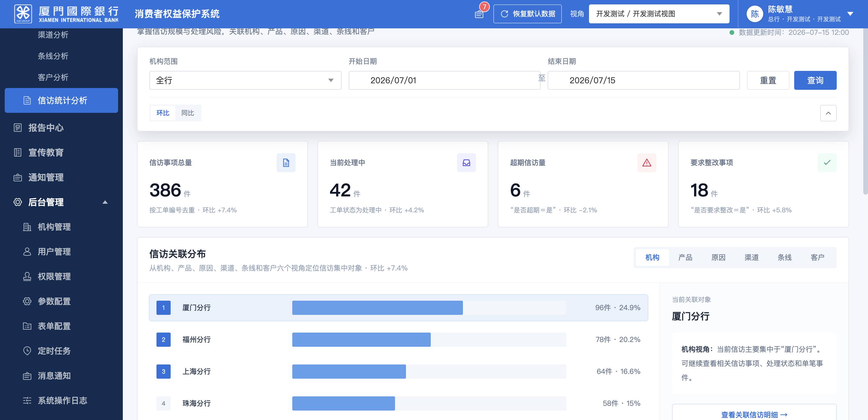Click the 权限管理 icon
The width and height of the screenshot is (868, 420).
click(x=27, y=276)
